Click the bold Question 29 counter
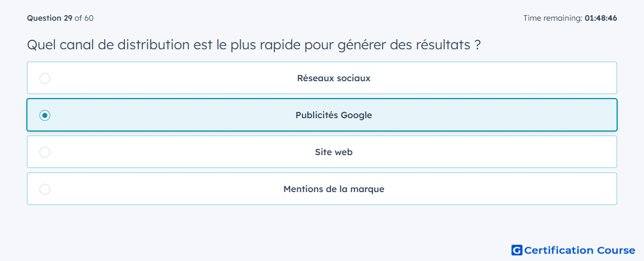The image size is (644, 261). [x=50, y=18]
